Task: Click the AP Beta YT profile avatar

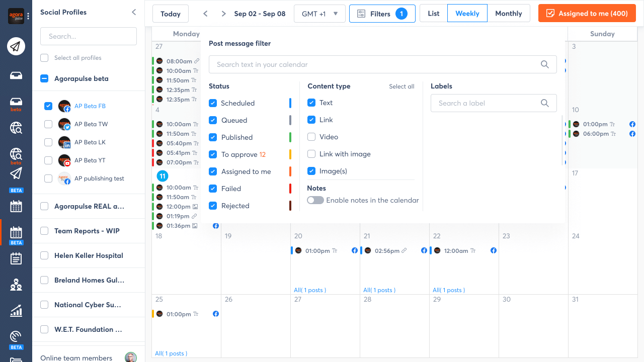Action: pos(64,160)
